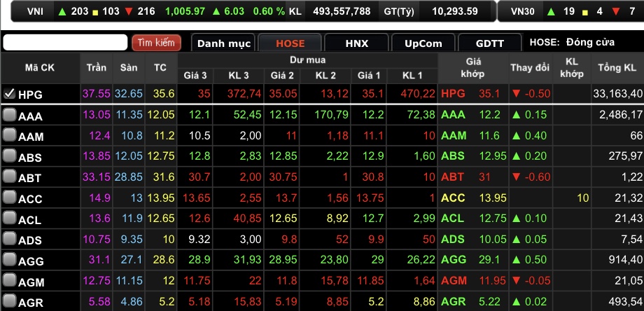Check the AGG row checkbox

click(x=9, y=259)
